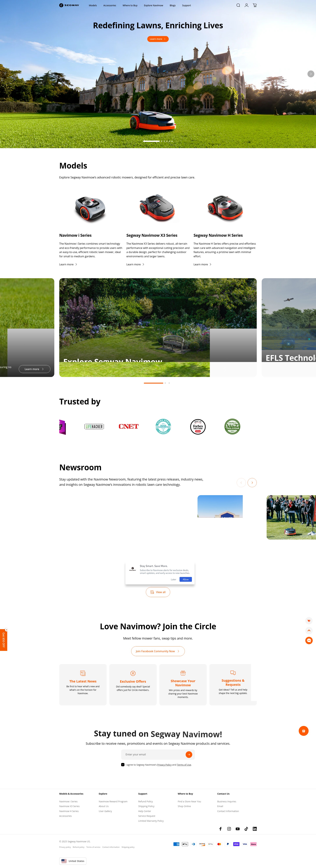The width and height of the screenshot is (316, 868).
Task: Open Navimow Reward Program footer link
Action: (x=113, y=802)
